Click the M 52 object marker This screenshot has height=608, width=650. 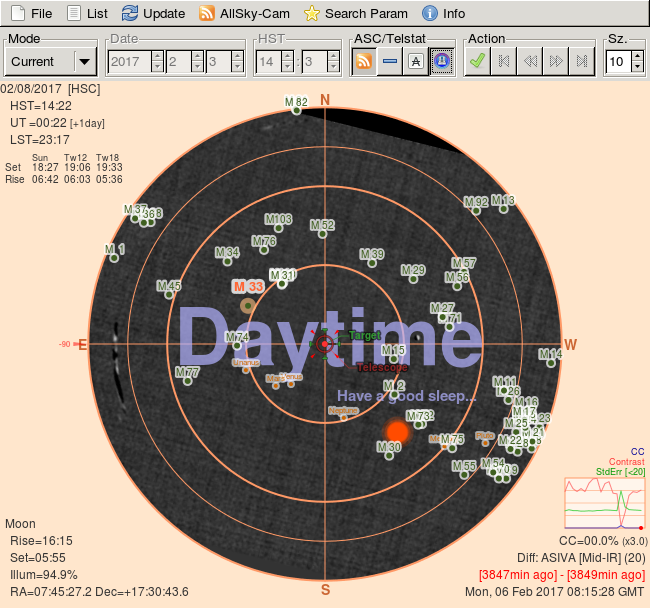pyautogui.click(x=323, y=234)
